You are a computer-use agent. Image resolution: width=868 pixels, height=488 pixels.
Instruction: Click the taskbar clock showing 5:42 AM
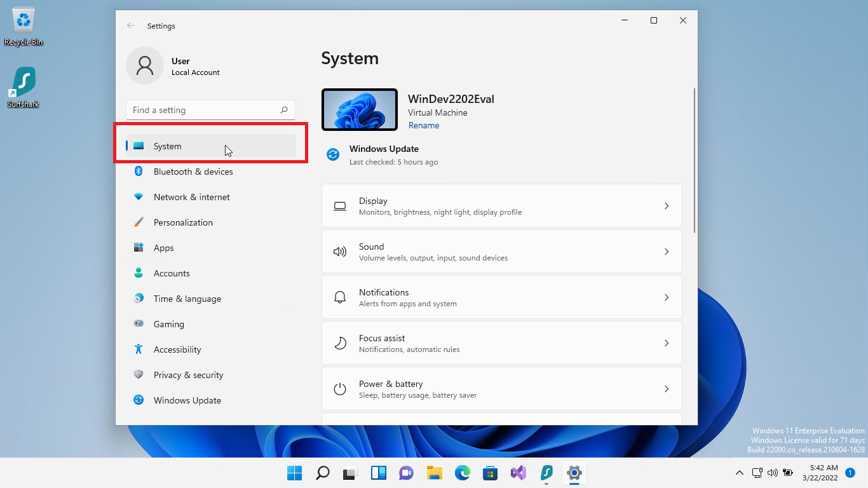[x=820, y=473]
